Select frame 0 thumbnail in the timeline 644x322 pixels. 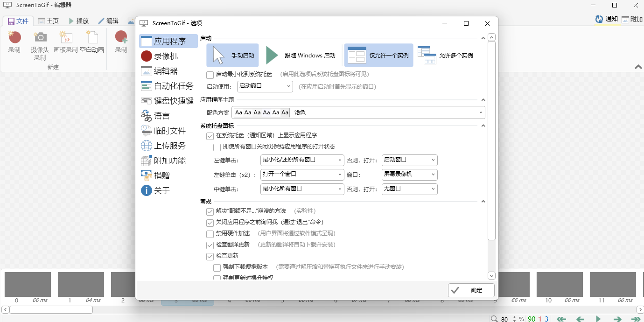28,284
